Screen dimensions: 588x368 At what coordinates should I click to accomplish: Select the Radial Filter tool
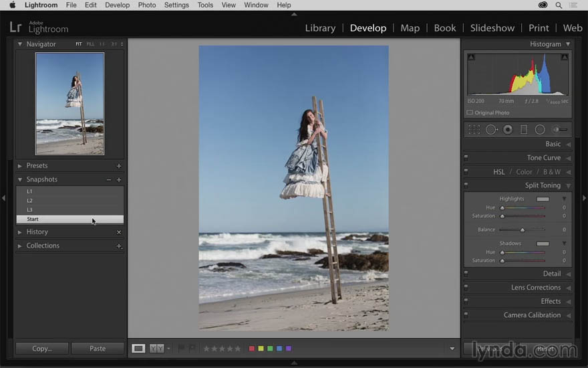[540, 130]
